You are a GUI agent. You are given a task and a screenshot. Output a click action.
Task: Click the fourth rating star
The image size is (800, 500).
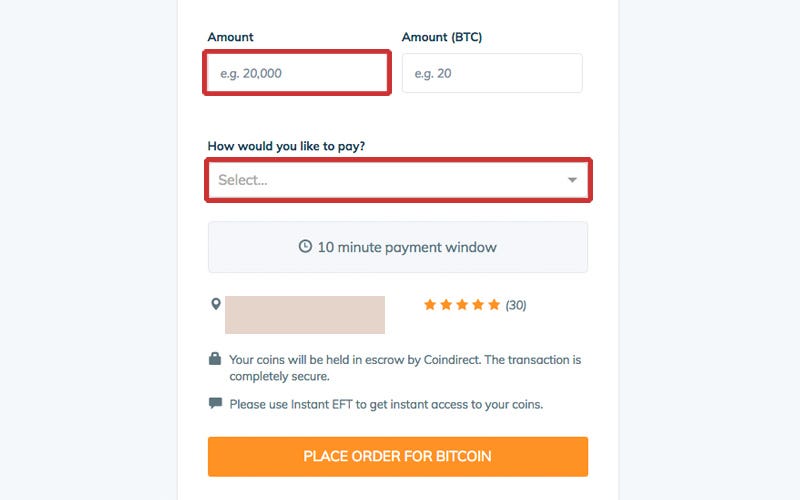click(x=478, y=305)
